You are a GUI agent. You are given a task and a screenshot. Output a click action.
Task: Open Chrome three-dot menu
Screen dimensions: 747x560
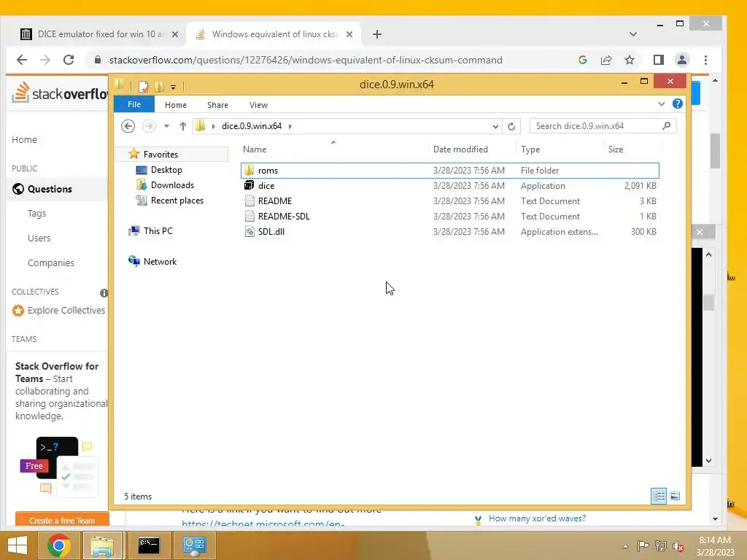pos(705,60)
